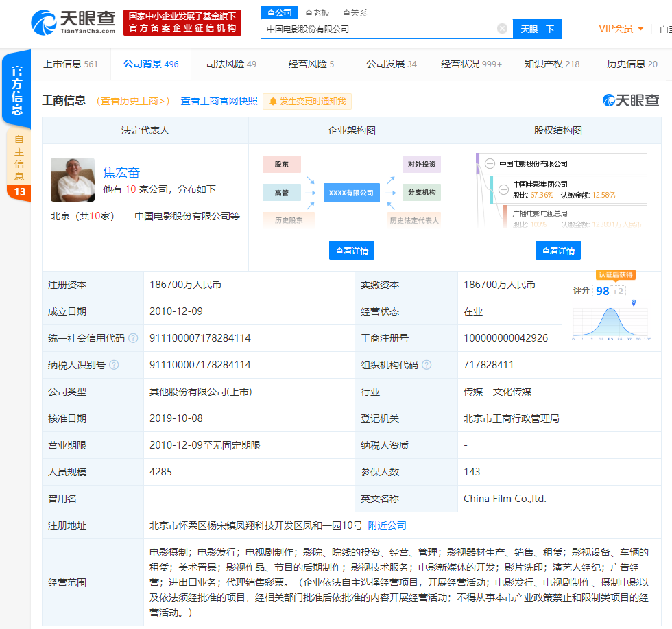Open help icon beside 统一社会信用代码
Viewport: 672px width, 629px height.
(133, 338)
